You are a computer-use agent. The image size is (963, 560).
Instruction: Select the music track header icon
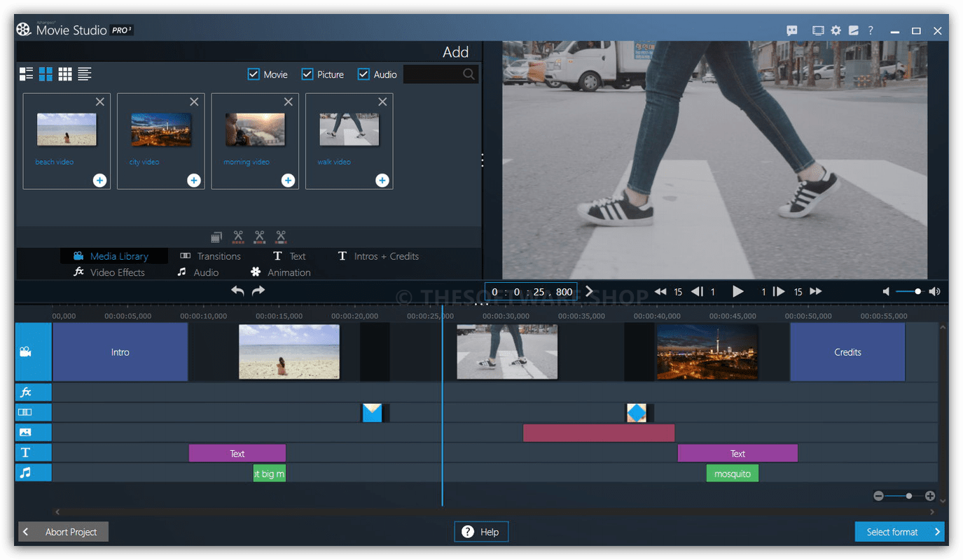click(x=32, y=472)
